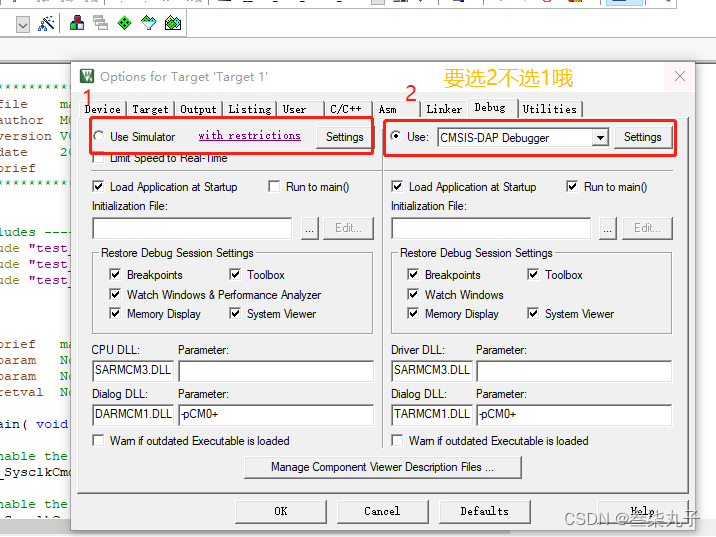Click greyed Manage Multi-Project Workspace icon
Viewport: 716px width, 537px height.
point(100,23)
